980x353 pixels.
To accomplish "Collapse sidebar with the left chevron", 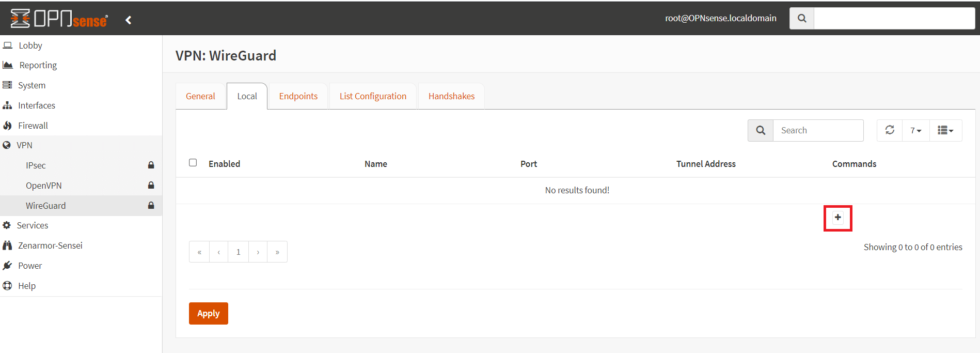I will click(129, 20).
